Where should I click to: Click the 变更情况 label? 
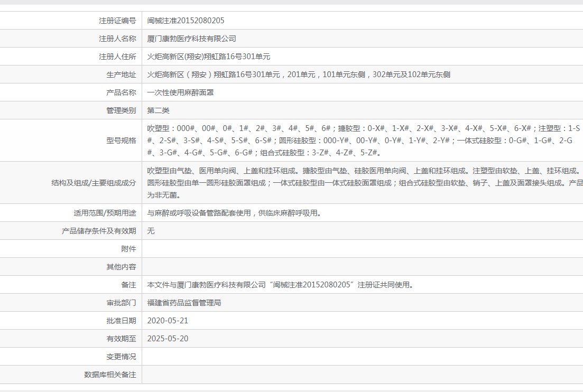click(x=121, y=357)
